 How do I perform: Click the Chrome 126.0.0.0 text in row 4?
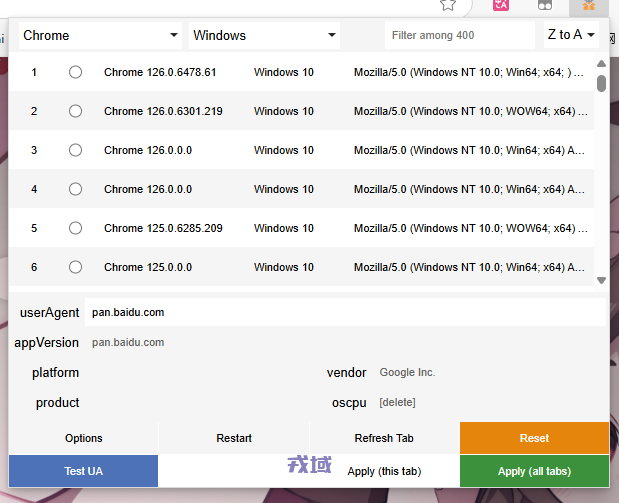coord(148,189)
